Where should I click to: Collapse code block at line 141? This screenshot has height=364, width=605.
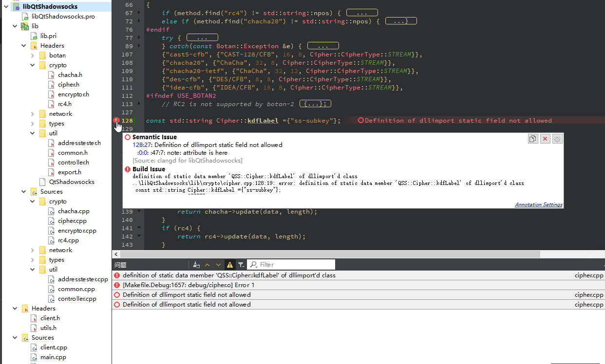pos(139,228)
